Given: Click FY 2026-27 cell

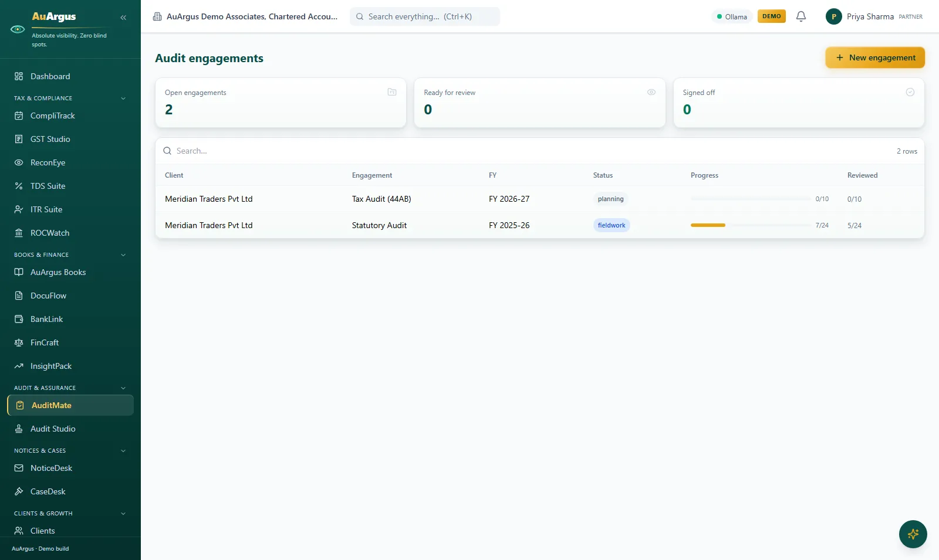Looking at the screenshot, I should point(509,199).
